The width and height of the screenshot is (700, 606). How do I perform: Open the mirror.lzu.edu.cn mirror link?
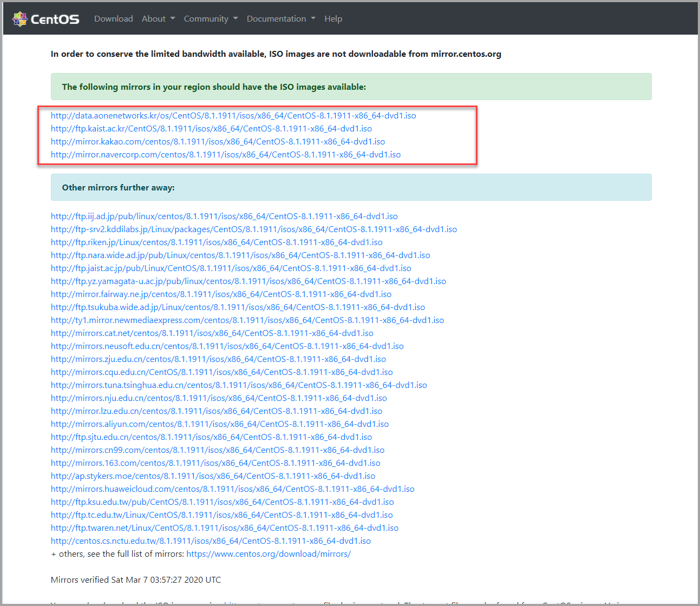217,411
